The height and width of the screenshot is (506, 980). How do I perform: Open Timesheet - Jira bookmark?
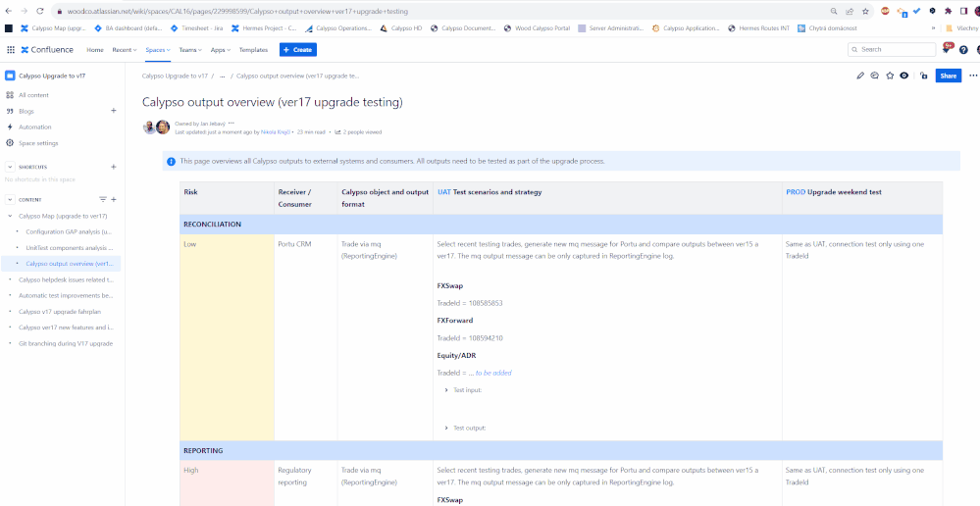pyautogui.click(x=195, y=28)
